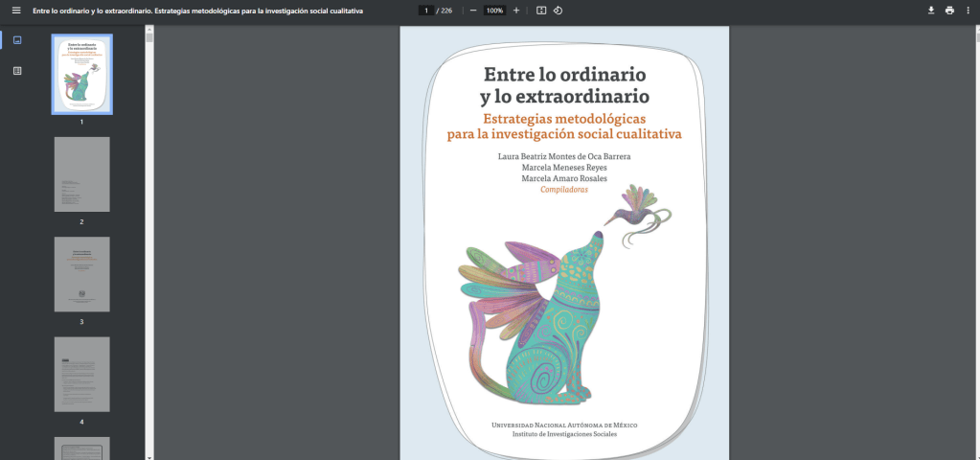Screen dimensions: 980x460
Task: Go to the page 4 thumbnail
Action: coord(81,374)
